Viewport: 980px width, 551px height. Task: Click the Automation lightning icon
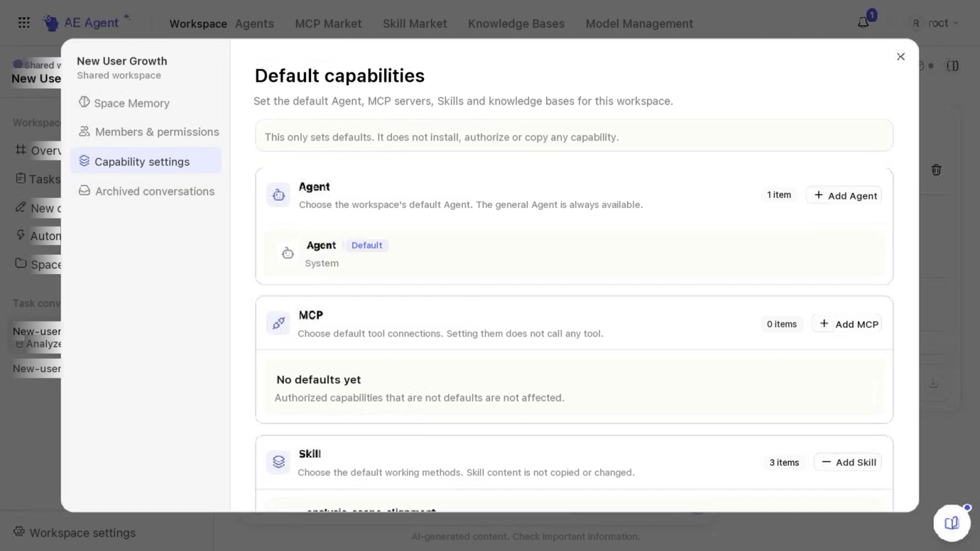pyautogui.click(x=20, y=234)
